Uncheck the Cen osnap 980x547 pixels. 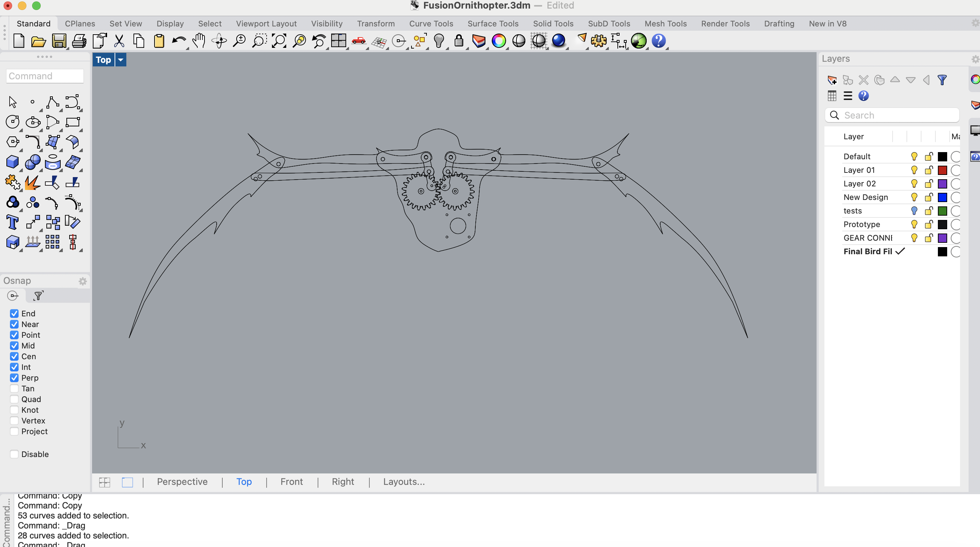[x=14, y=356]
